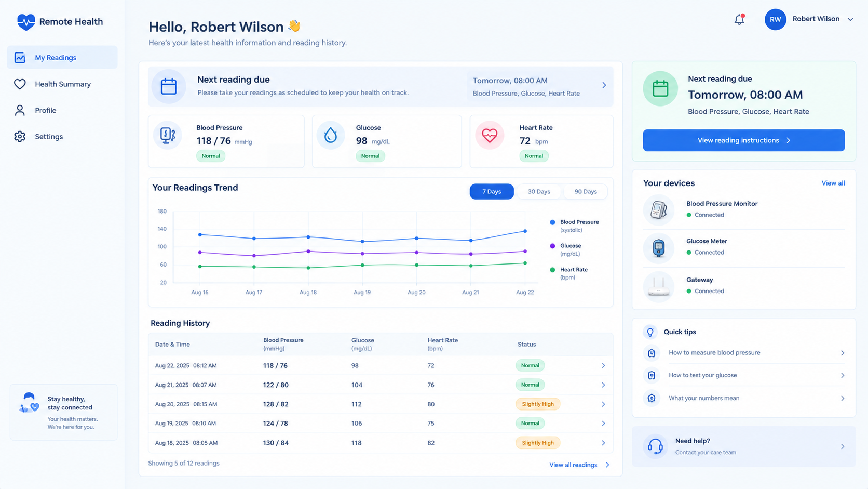Click View all devices link

pos(833,183)
